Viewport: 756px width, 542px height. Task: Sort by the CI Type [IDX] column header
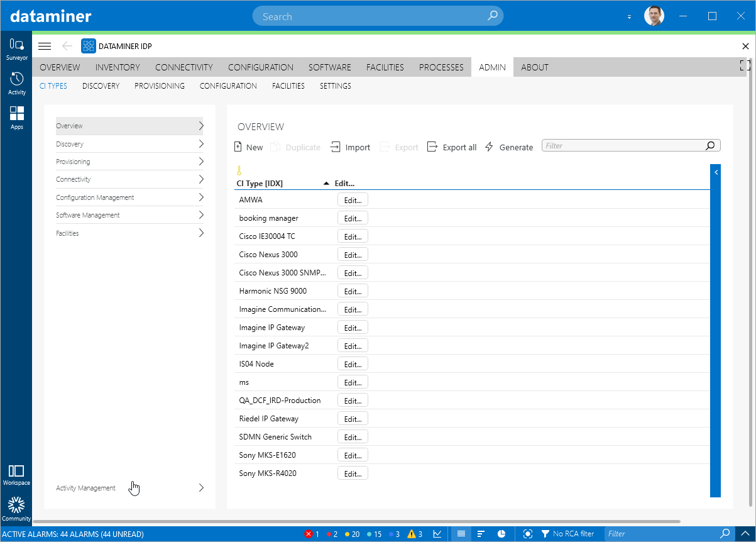(282, 184)
